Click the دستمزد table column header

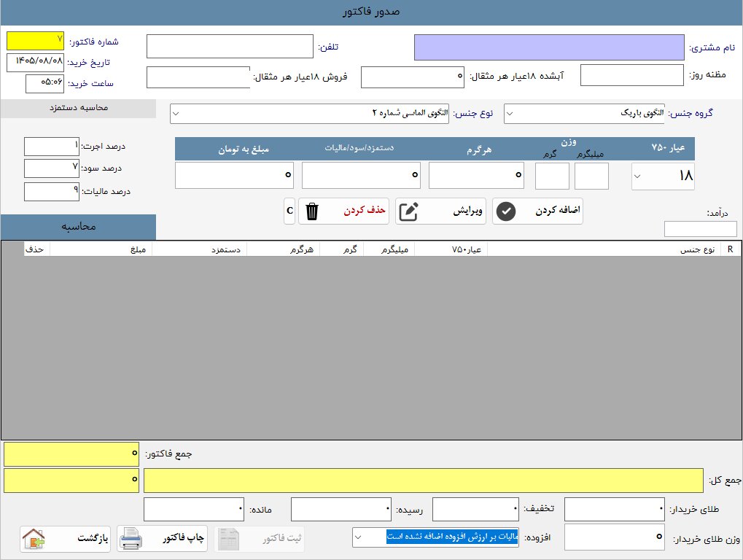point(200,249)
